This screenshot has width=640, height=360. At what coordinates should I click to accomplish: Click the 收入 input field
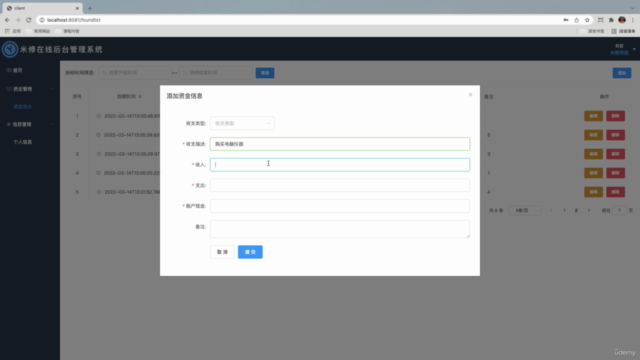[340, 164]
